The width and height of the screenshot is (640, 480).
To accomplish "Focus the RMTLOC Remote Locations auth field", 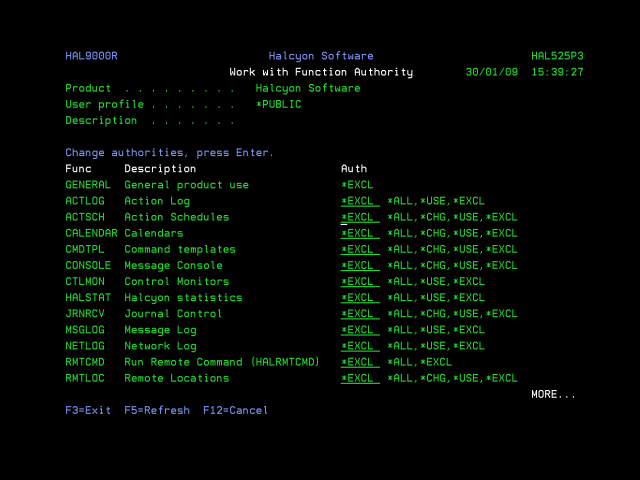I will [x=360, y=378].
